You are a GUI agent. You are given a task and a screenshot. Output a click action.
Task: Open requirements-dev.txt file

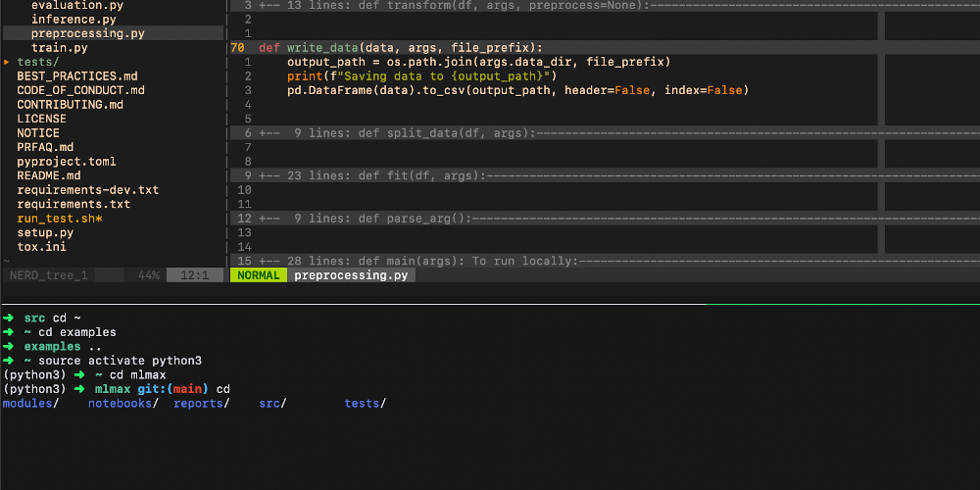pyautogui.click(x=87, y=190)
